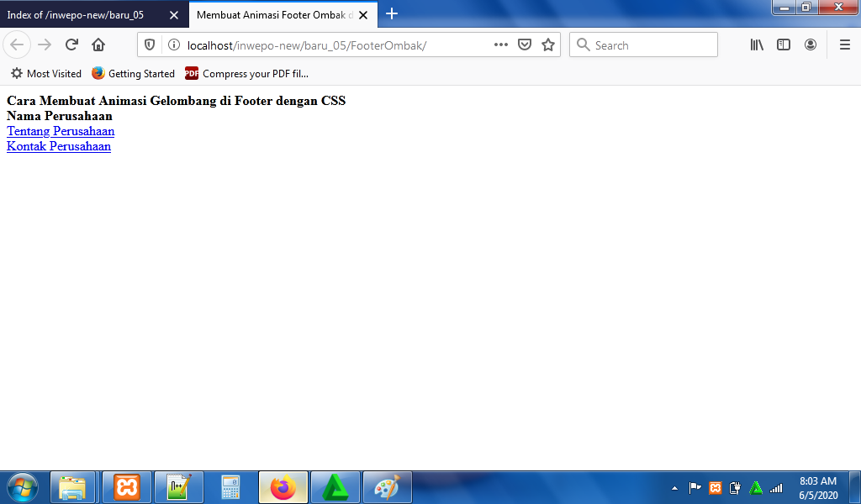Click the Show Desktop button

pos(855,487)
